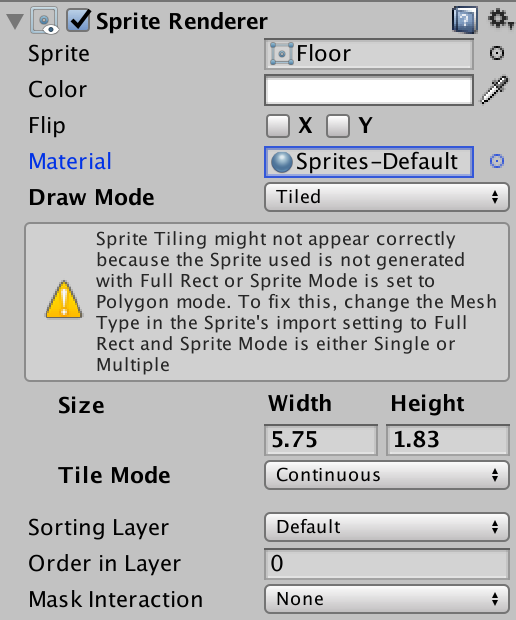This screenshot has height=620, width=516.
Task: Click the yellow warning triangle icon
Action: click(x=64, y=300)
